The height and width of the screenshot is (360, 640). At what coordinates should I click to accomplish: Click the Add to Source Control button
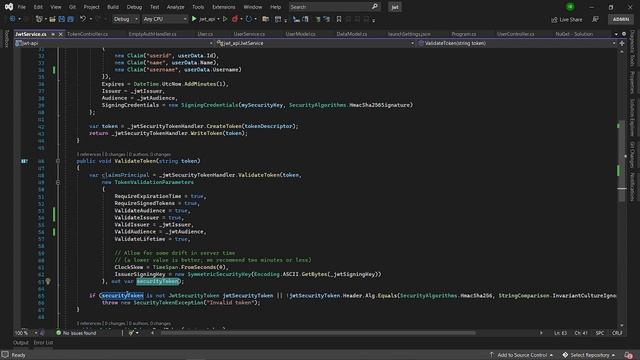tap(521, 355)
